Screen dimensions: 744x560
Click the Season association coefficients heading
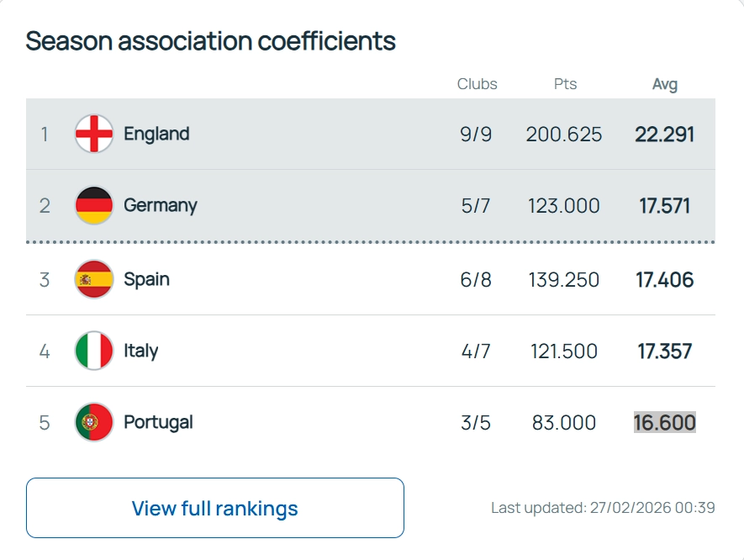[x=210, y=40]
